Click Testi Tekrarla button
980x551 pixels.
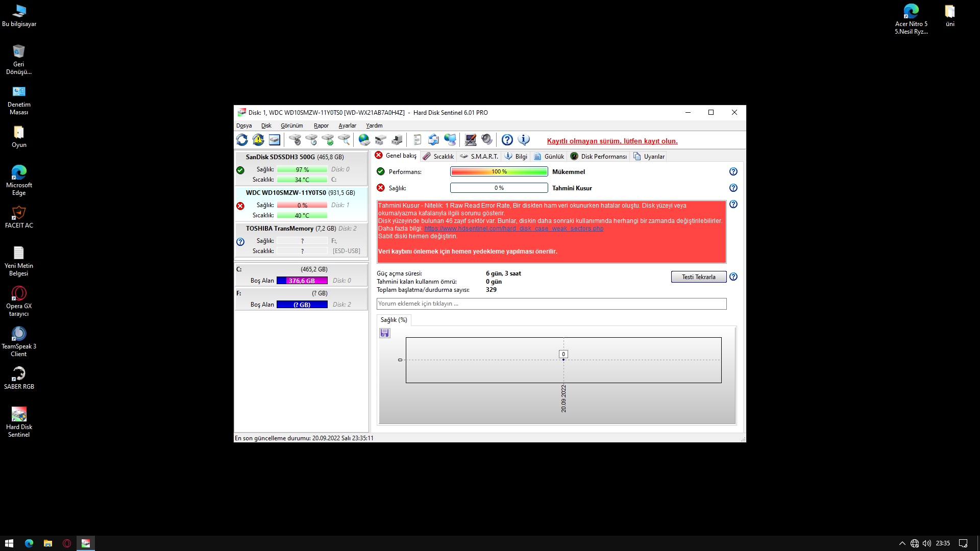(698, 277)
